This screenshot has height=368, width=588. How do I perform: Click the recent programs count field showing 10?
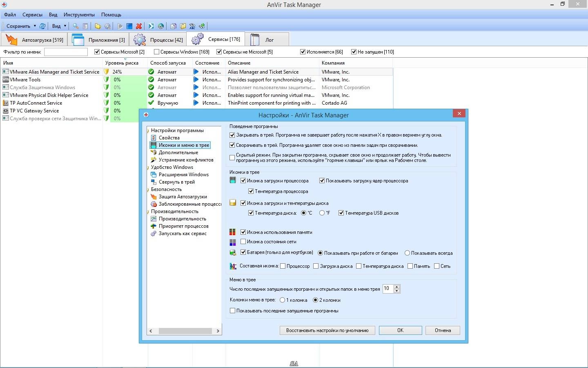pyautogui.click(x=388, y=289)
